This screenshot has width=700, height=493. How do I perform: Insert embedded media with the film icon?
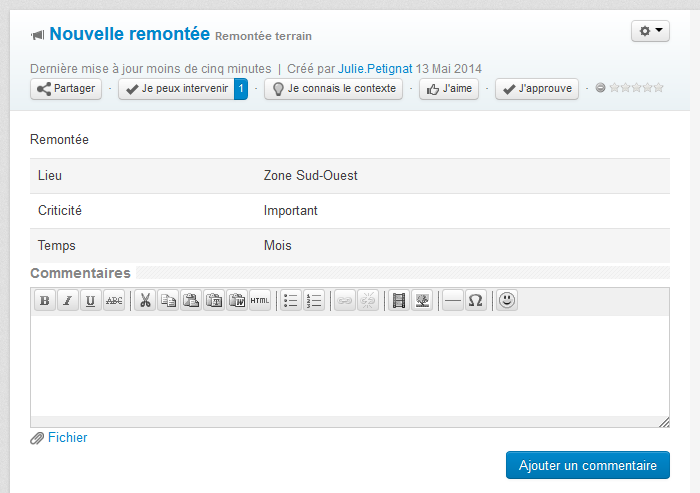click(x=399, y=300)
